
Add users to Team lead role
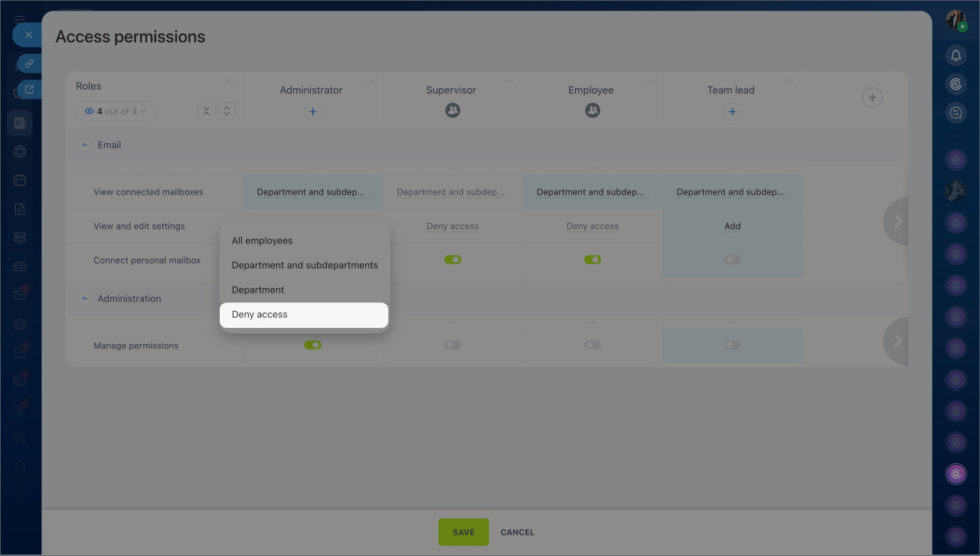click(732, 112)
